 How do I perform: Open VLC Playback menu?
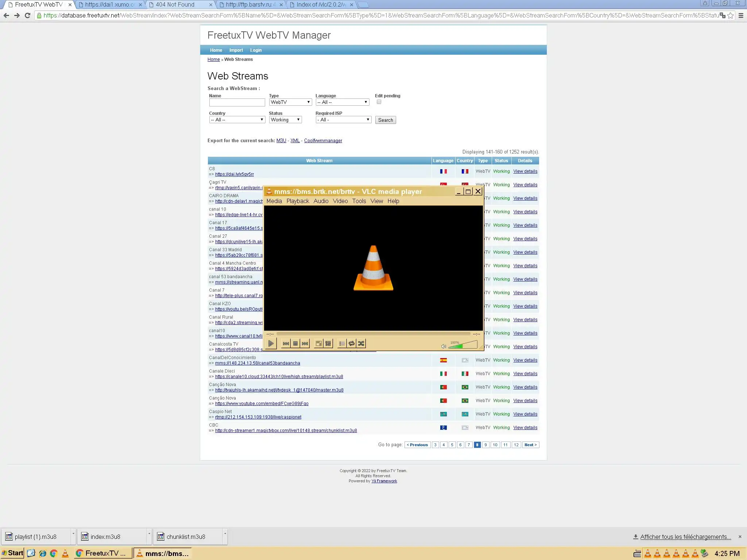[x=297, y=201]
